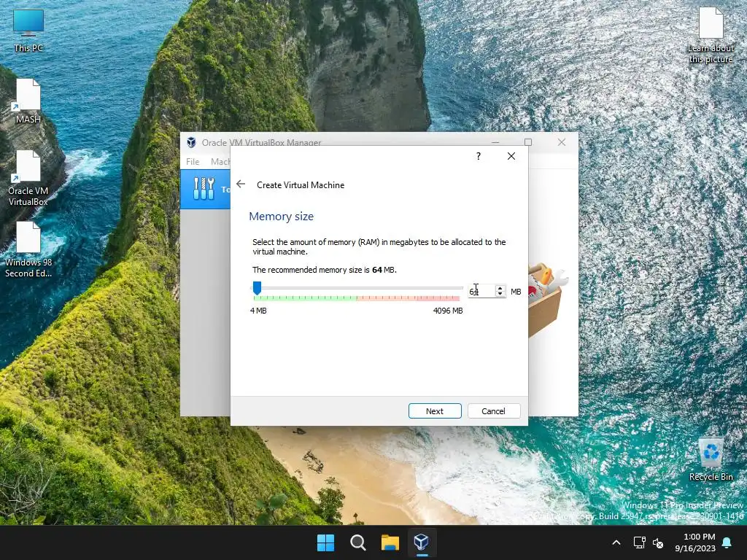The image size is (747, 560).
Task: Open the network status tray icon
Action: 639,542
